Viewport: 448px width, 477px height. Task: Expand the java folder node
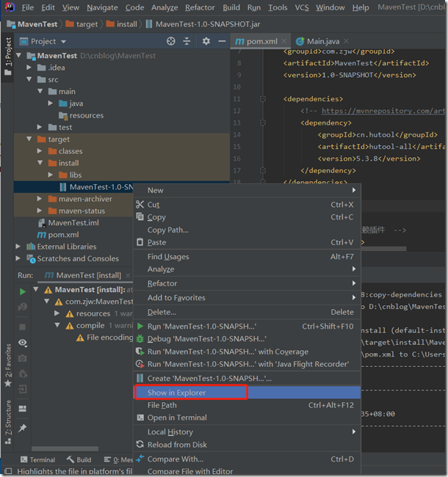click(x=51, y=103)
